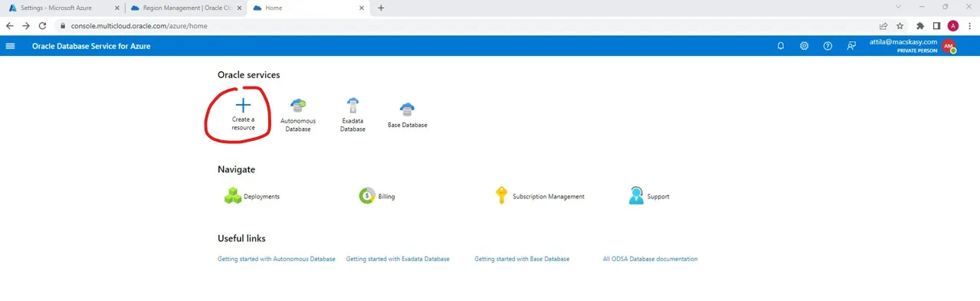Switch to Region Management Oracle Cloud tab
The width and height of the screenshot is (980, 301).
point(186,8)
